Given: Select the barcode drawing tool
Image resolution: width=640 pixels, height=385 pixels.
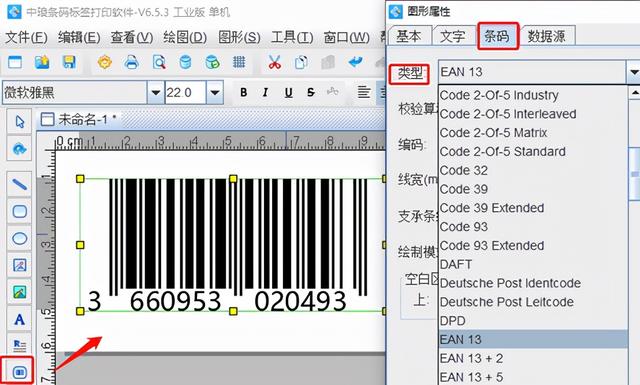Looking at the screenshot, I should [x=19, y=372].
